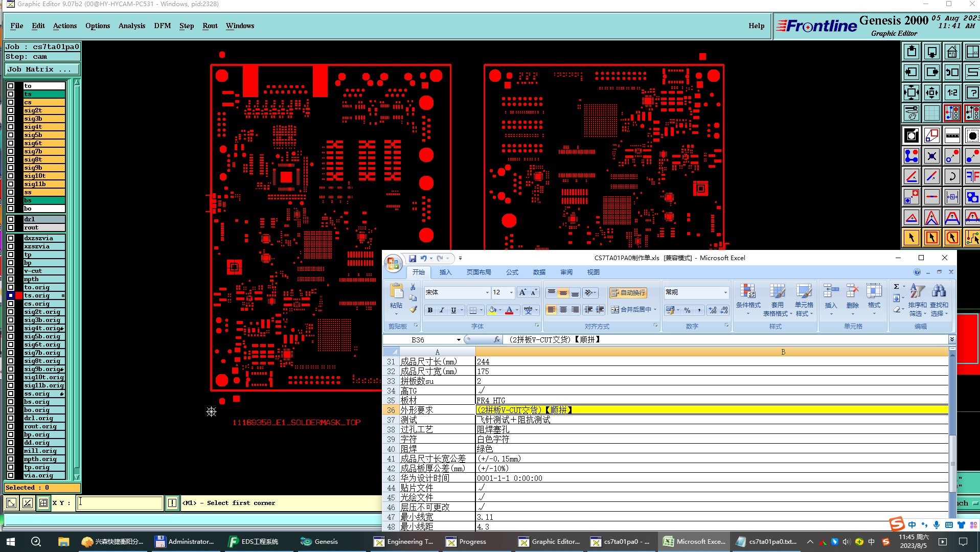Click the bold B button in Excel
The height and width of the screenshot is (552, 980).
coord(430,310)
